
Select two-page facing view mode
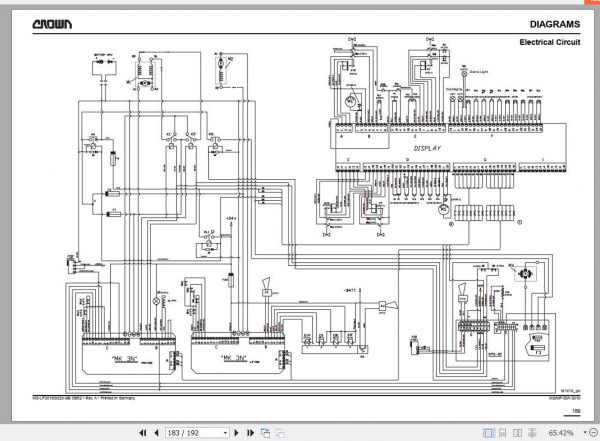click(x=517, y=433)
